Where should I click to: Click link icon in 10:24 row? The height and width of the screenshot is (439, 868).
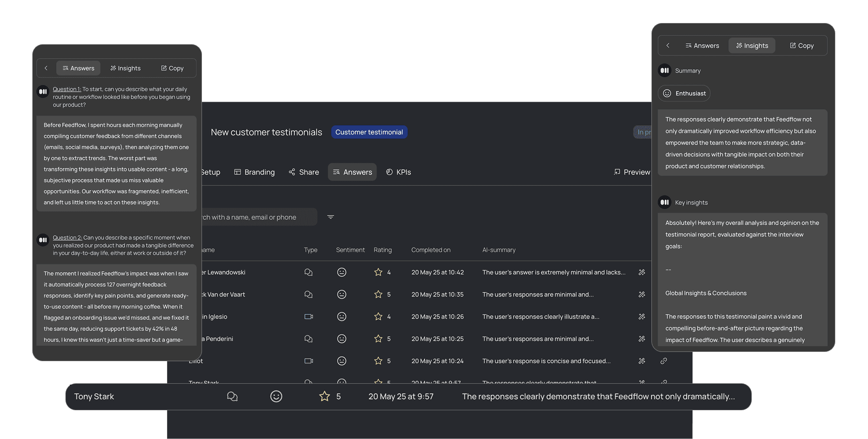663,361
